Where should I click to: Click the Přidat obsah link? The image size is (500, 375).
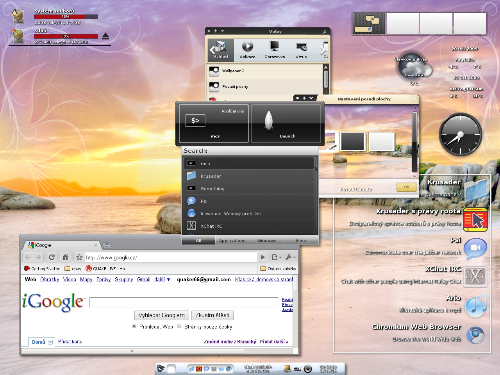coord(273,341)
